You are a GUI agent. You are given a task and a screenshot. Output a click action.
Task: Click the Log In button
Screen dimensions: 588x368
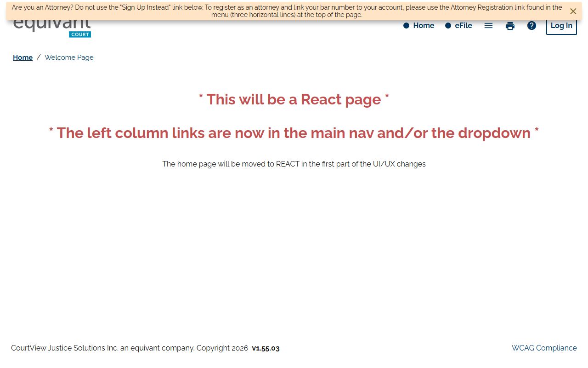click(561, 26)
